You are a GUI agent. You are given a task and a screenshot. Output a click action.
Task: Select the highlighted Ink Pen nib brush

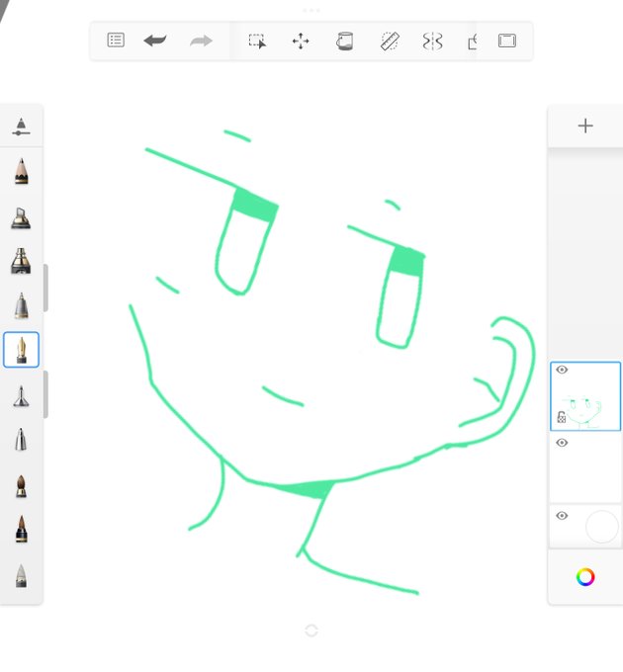tap(21, 350)
